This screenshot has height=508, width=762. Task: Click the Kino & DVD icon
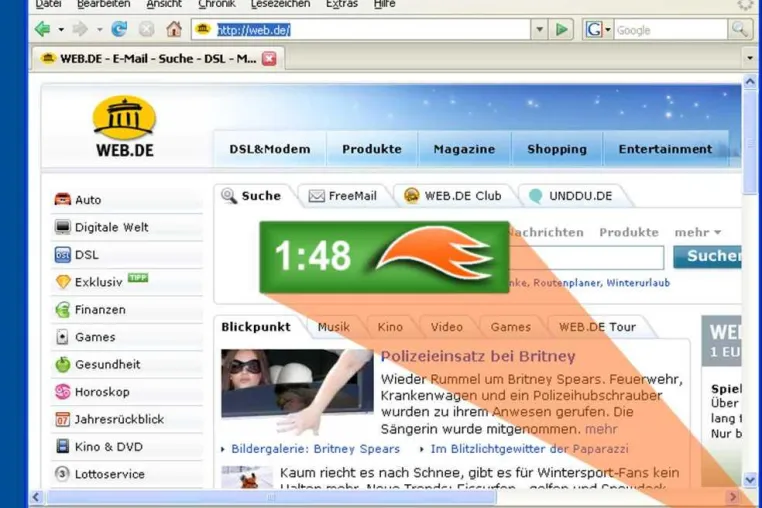click(x=63, y=446)
